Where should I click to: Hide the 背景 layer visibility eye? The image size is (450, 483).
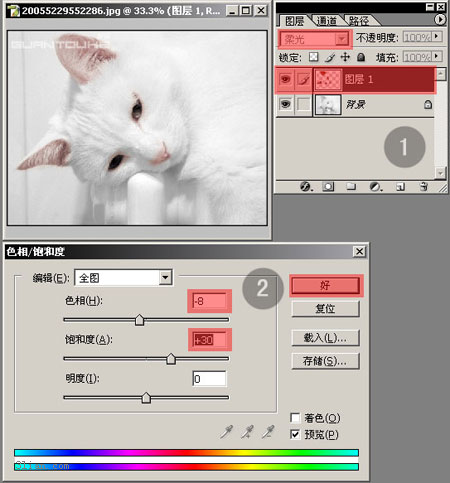pyautogui.click(x=285, y=104)
